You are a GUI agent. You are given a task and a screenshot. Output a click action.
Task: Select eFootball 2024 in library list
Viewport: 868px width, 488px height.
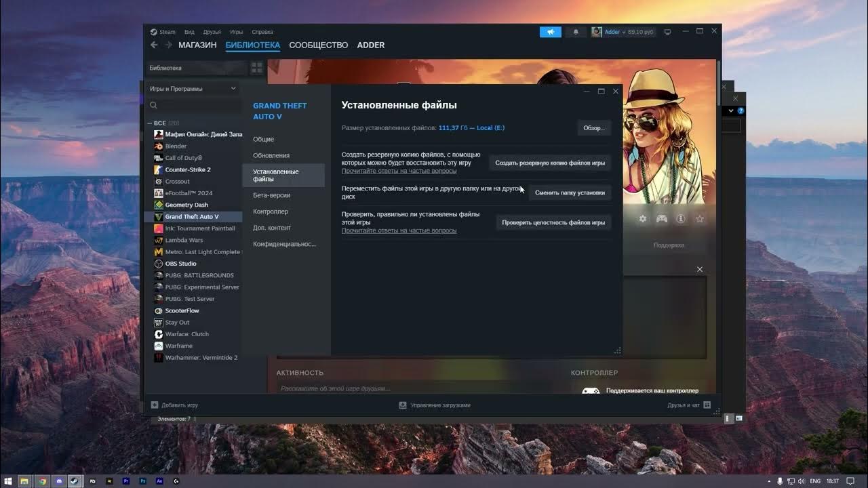click(x=184, y=193)
